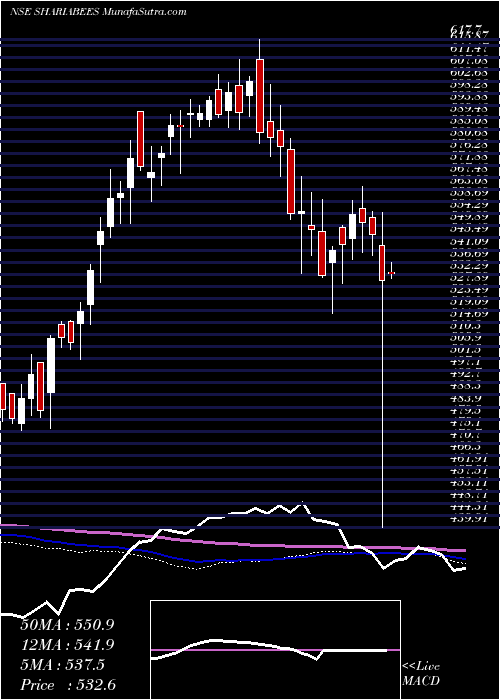Click the 448.71 price axis label

[468, 496]
